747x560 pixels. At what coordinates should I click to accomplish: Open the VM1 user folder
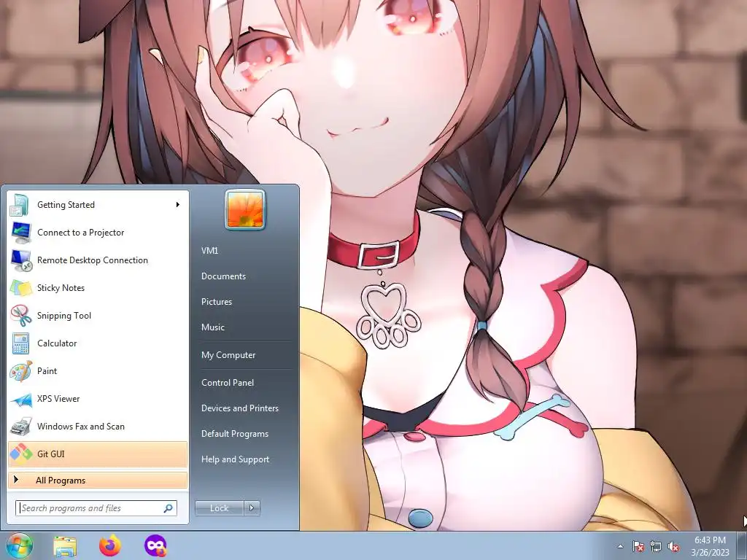(209, 251)
